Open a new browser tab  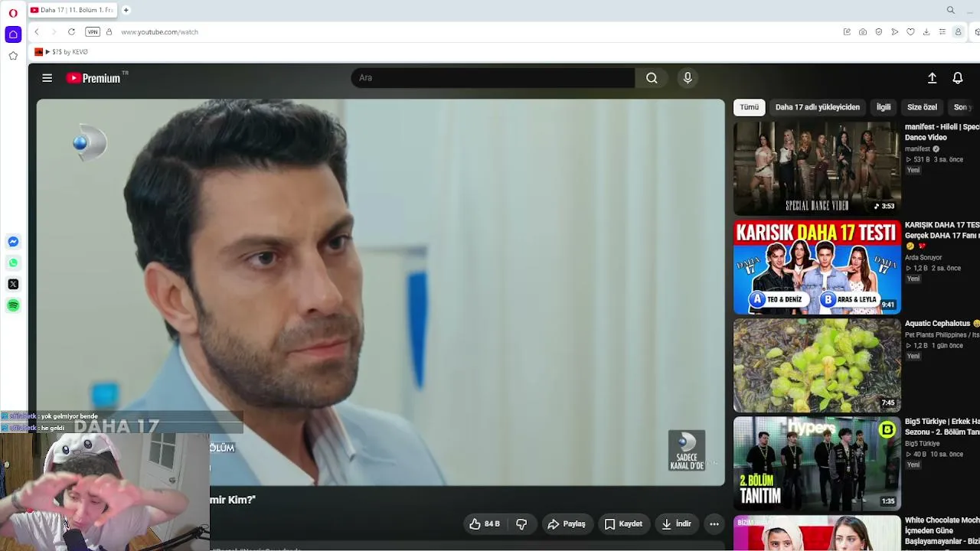point(126,10)
